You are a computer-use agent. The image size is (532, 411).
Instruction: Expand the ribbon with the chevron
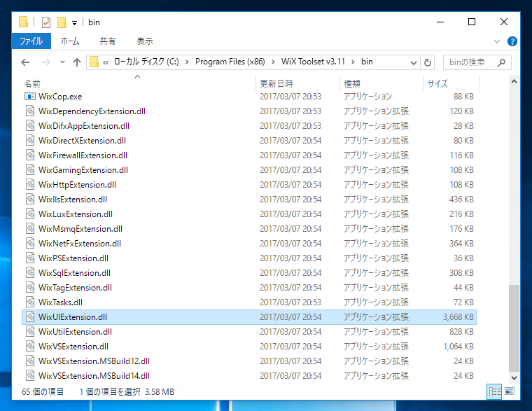[x=497, y=41]
